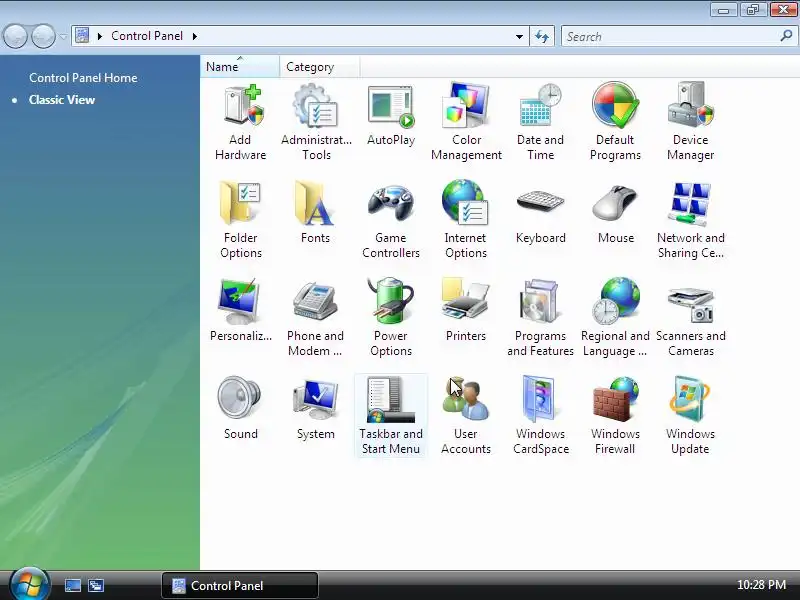Expand arrow after Control Panel breadcrumb

click(194, 36)
